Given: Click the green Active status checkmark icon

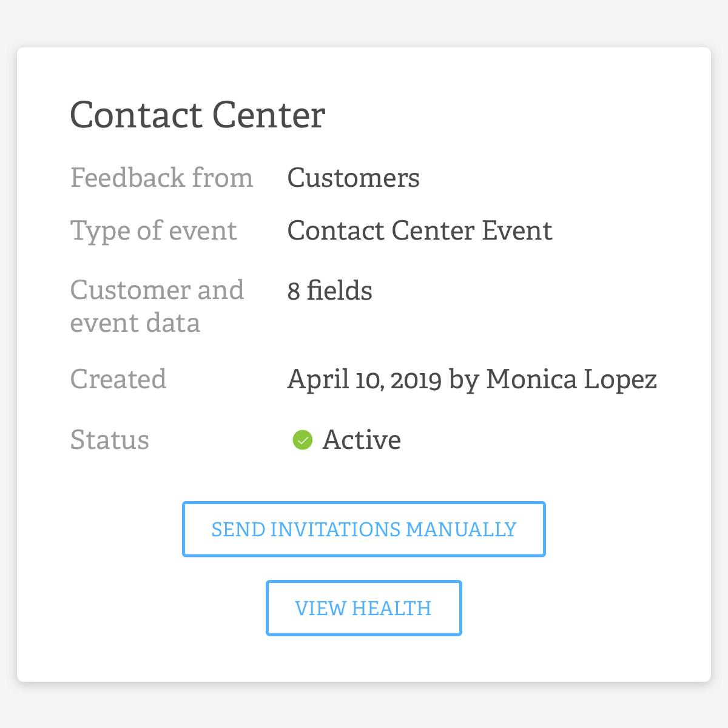Looking at the screenshot, I should pos(302,440).
